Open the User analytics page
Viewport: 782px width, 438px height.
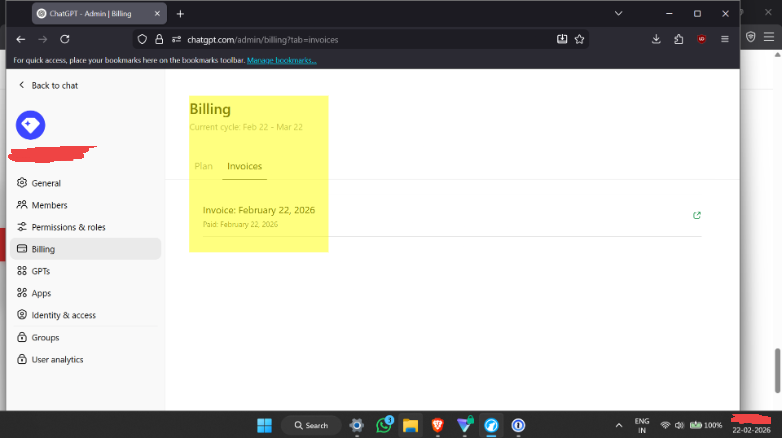point(57,359)
